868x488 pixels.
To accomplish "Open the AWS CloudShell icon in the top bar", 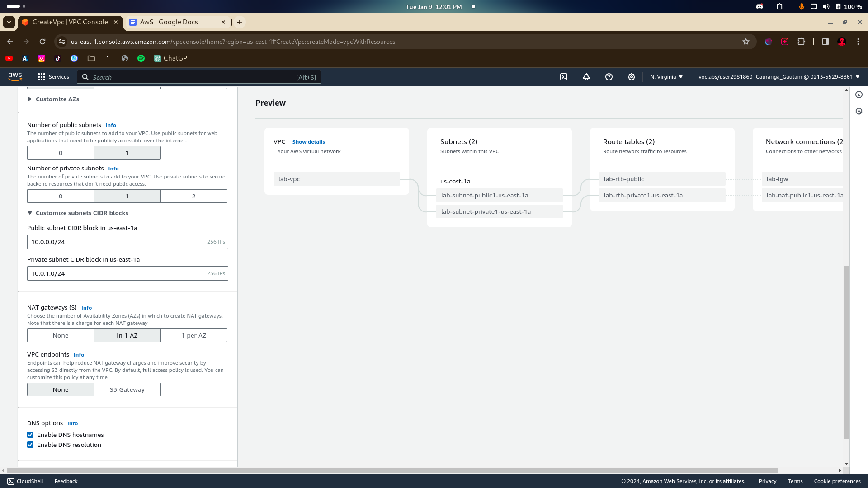I will (x=564, y=77).
